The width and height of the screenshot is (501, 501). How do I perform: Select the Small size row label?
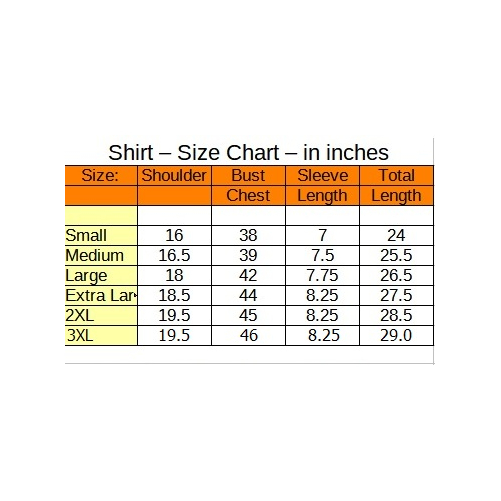pos(101,236)
